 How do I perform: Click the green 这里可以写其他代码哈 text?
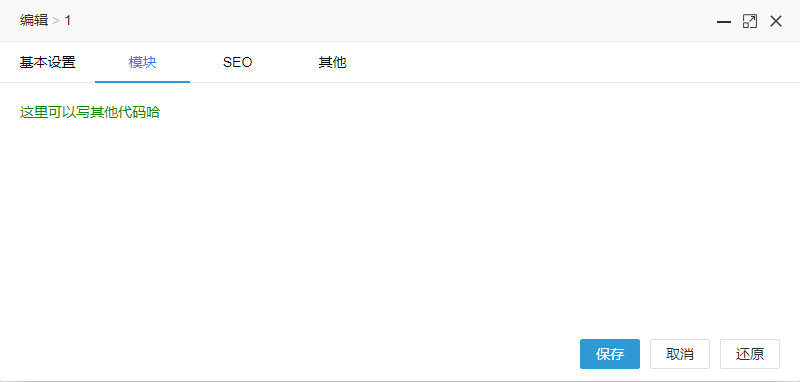click(x=90, y=112)
